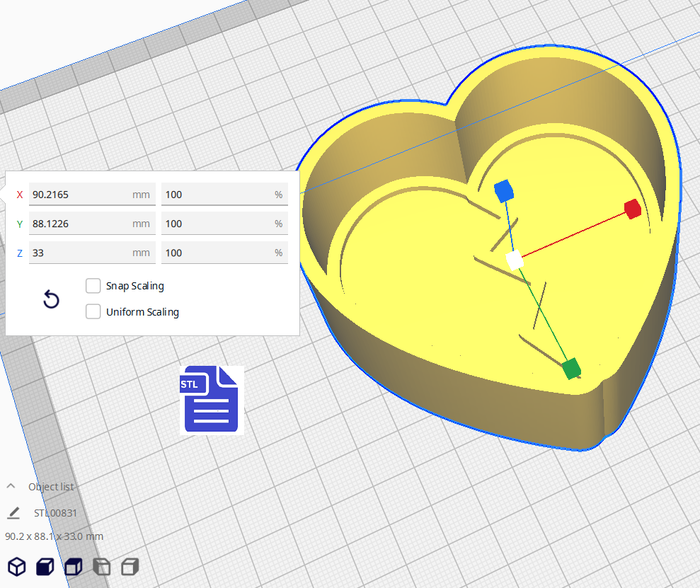The width and height of the screenshot is (700, 588).
Task: Click the reset scale circular arrow icon
Action: (x=51, y=300)
